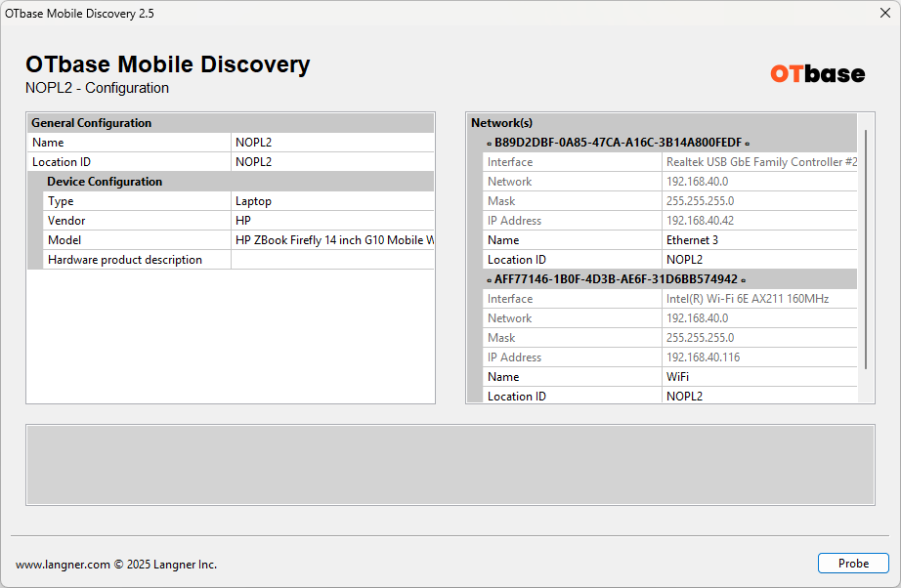
Task: Select the Type value Laptop
Action: pyautogui.click(x=332, y=201)
